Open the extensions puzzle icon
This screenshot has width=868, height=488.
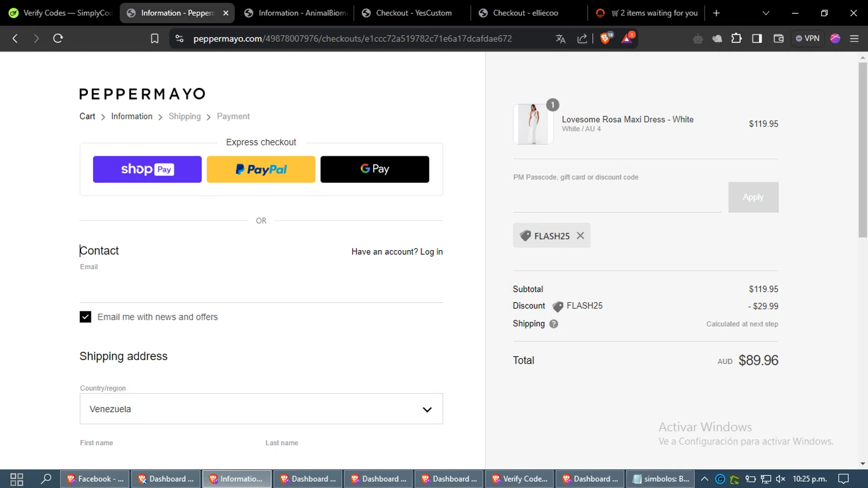coord(736,38)
